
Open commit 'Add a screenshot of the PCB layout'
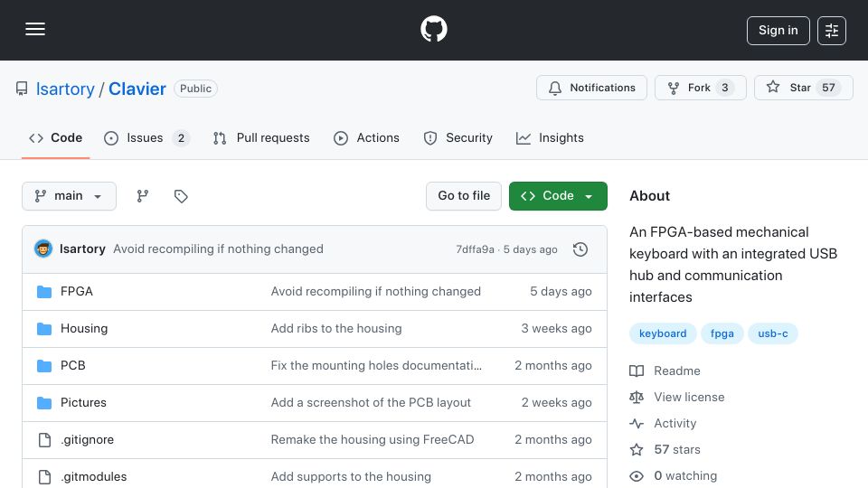pos(371,403)
